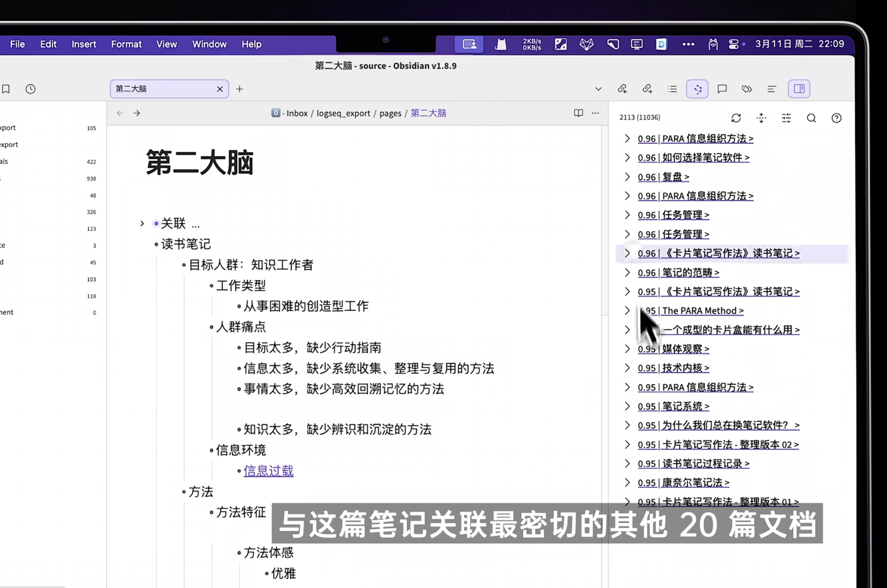Image resolution: width=887 pixels, height=588 pixels.
Task: Open filter settings in related notes panel
Action: tap(786, 118)
